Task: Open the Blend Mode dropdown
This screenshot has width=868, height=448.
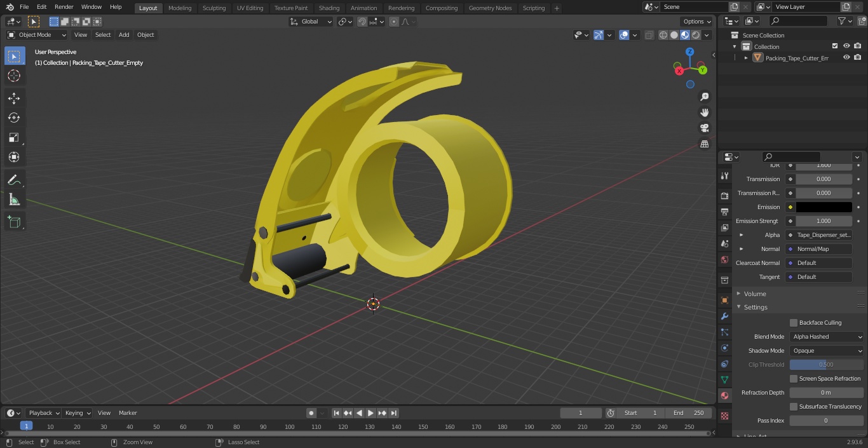Action: (827, 337)
